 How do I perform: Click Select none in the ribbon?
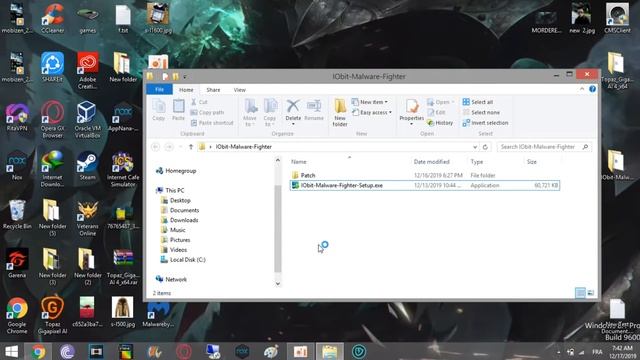coord(481,112)
